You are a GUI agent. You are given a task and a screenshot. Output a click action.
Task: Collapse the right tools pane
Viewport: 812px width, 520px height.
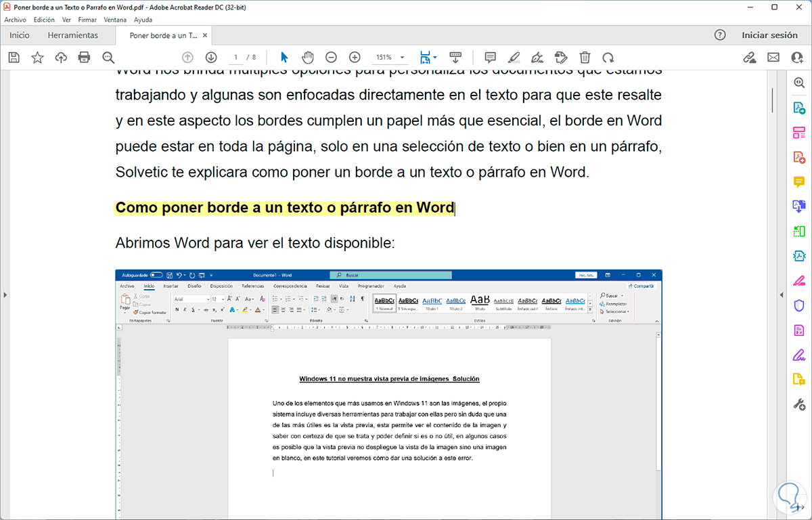click(x=780, y=295)
